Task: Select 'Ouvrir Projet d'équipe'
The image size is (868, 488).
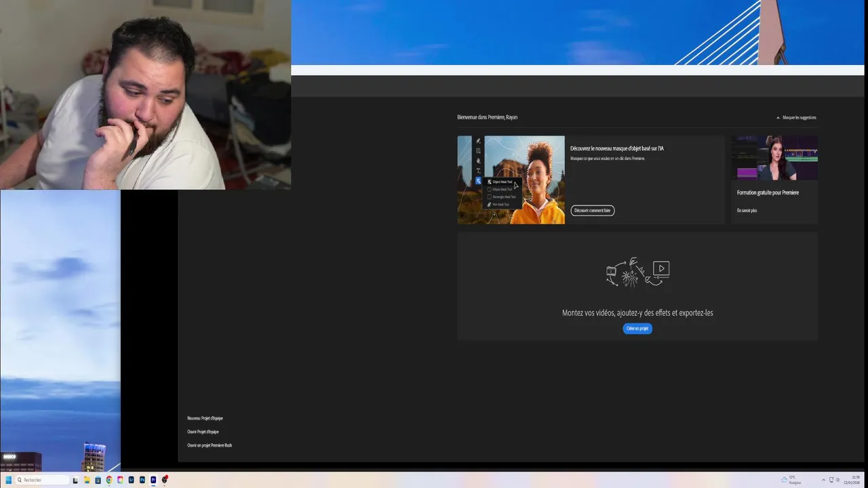Action: [203, 432]
